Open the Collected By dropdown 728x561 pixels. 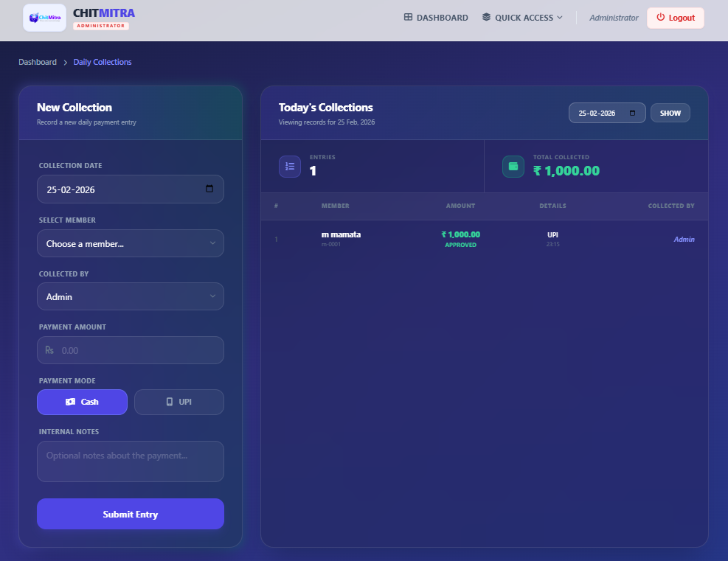(131, 296)
